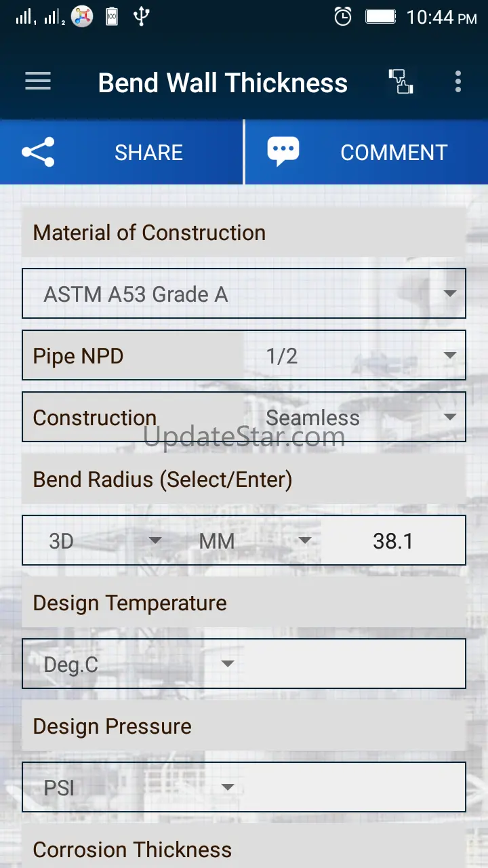Tap the USB status bar icon
Viewport: 488px width, 868px height.
(x=141, y=17)
